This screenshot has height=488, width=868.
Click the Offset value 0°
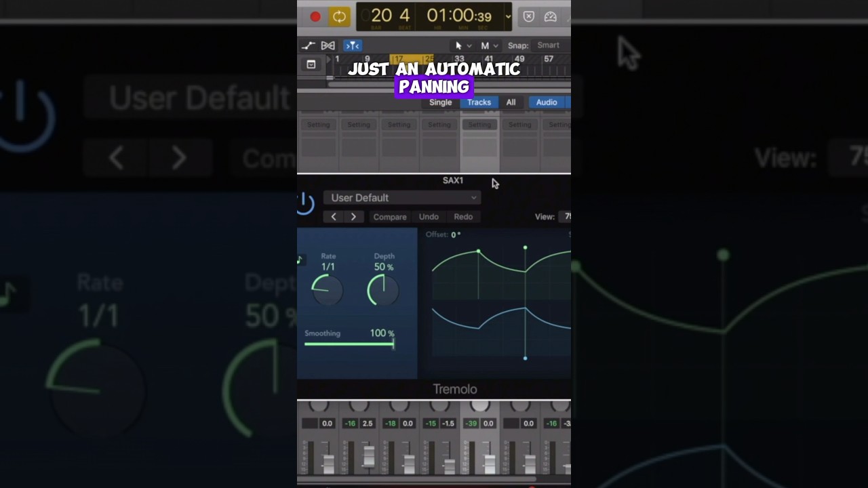(x=456, y=235)
